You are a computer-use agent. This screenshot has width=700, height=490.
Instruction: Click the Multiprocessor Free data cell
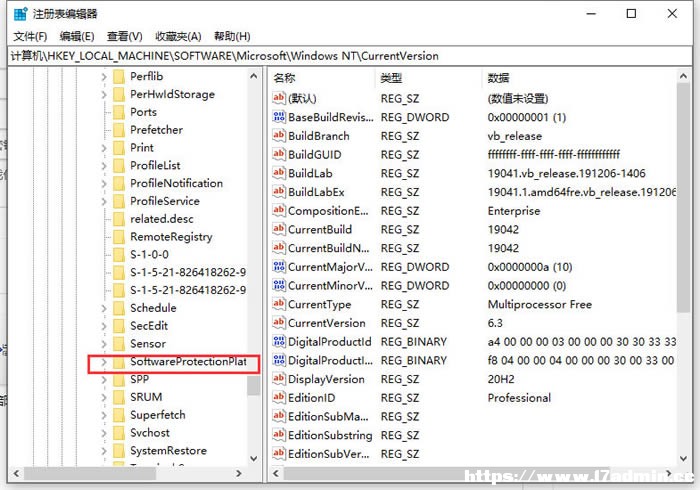click(x=540, y=305)
